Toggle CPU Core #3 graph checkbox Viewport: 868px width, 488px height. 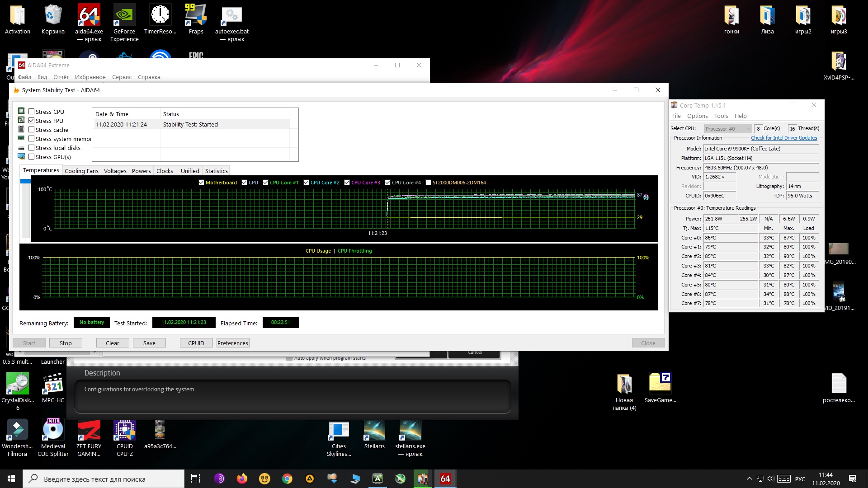coord(347,183)
